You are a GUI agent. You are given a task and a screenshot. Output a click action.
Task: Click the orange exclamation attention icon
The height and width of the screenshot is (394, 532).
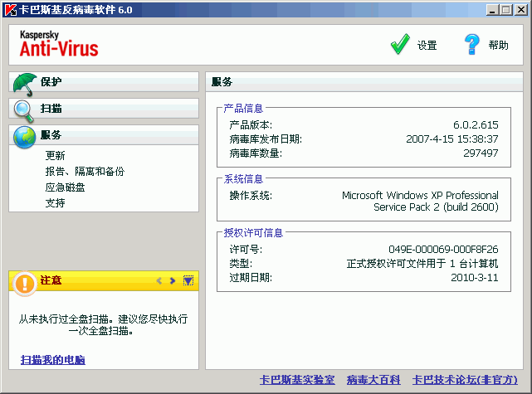click(x=24, y=284)
